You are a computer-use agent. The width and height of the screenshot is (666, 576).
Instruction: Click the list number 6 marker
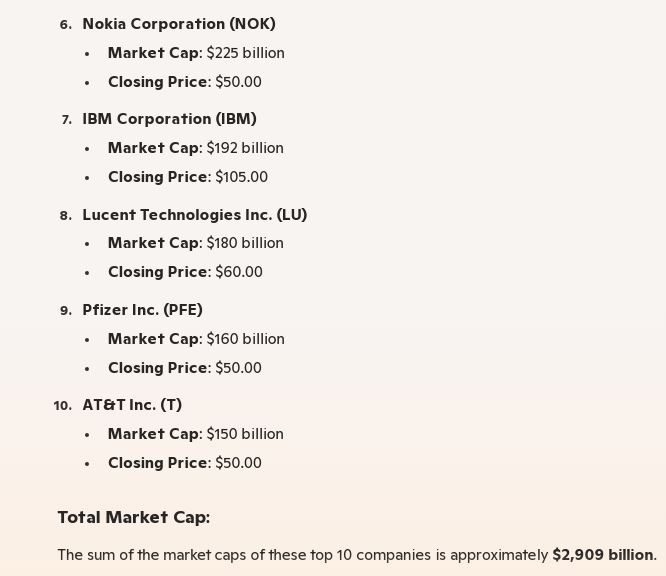tap(66, 25)
